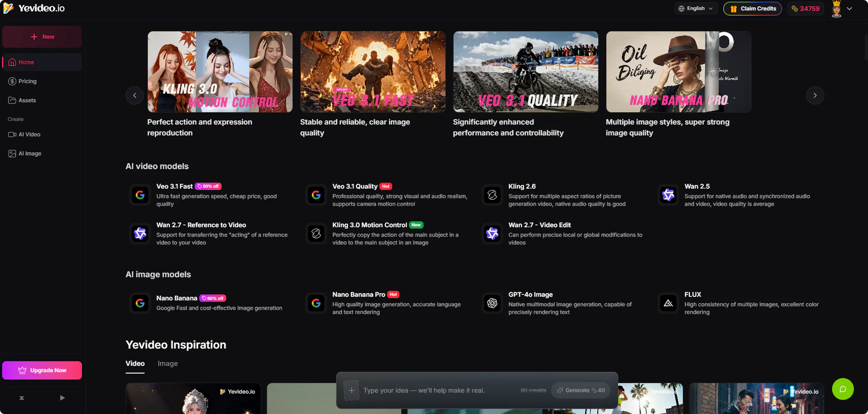Select Kling 3.0 Motion Control title

click(x=370, y=225)
